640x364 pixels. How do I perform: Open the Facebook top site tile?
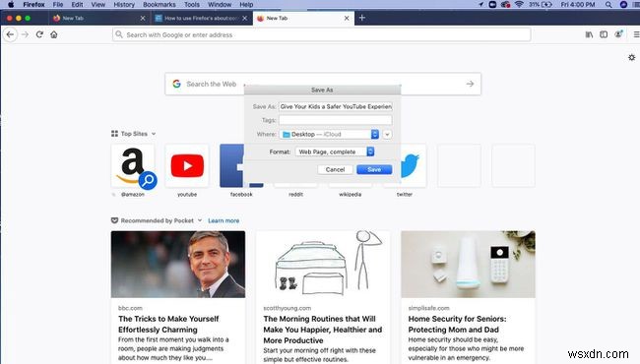pos(231,166)
